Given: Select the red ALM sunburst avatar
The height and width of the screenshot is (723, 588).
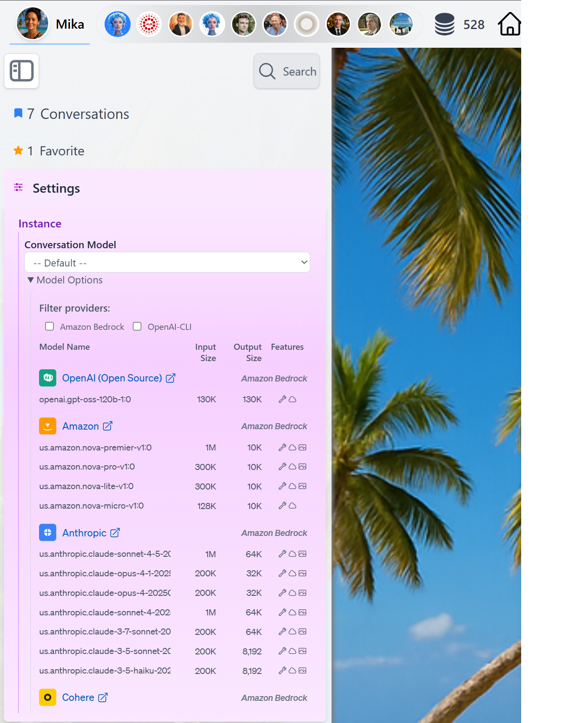Looking at the screenshot, I should coord(149,24).
